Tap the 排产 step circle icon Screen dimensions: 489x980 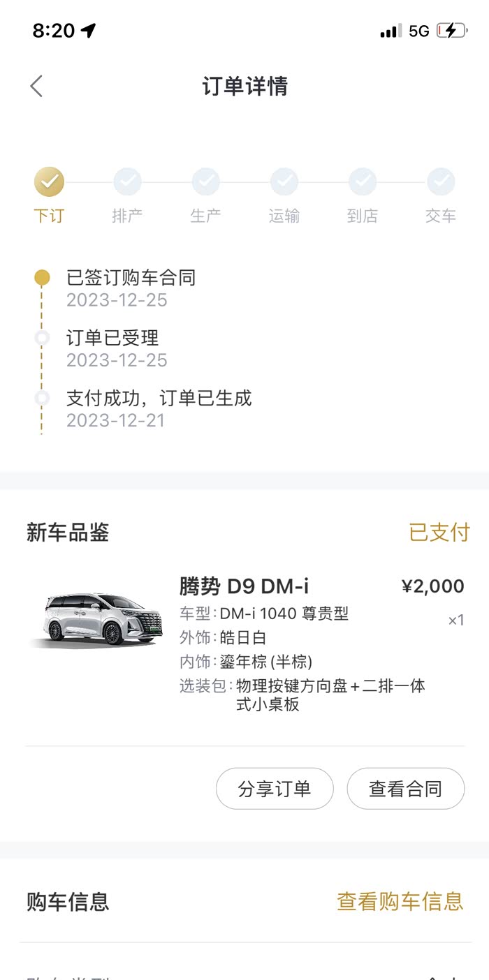click(x=127, y=182)
